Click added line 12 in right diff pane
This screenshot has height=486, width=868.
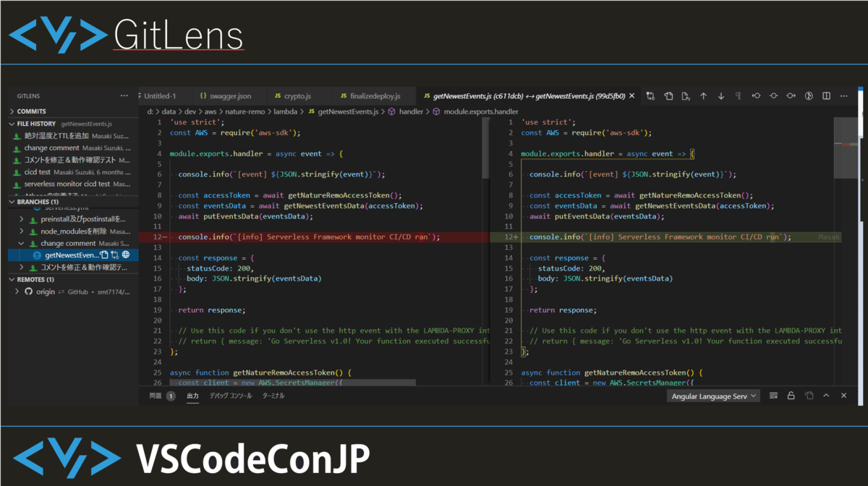pyautogui.click(x=665, y=236)
